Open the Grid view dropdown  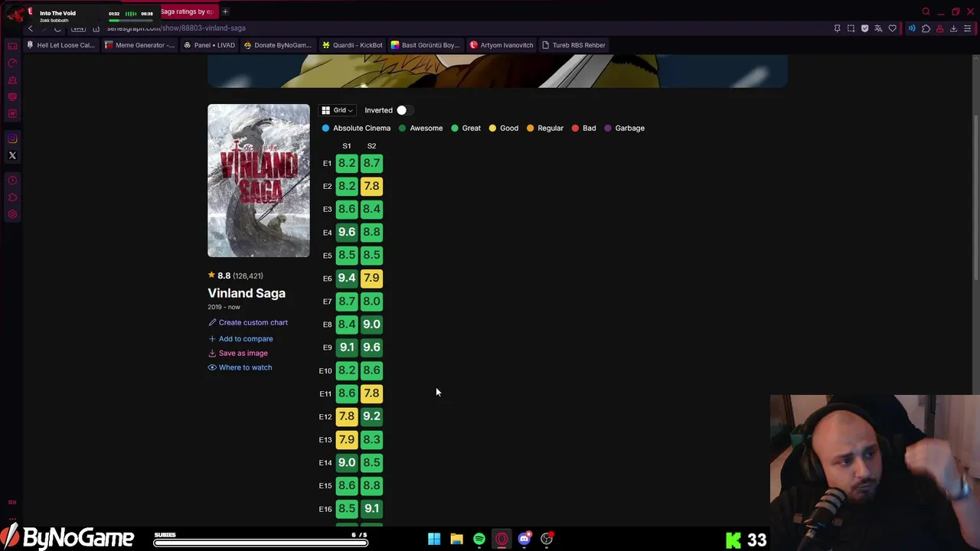pyautogui.click(x=337, y=110)
